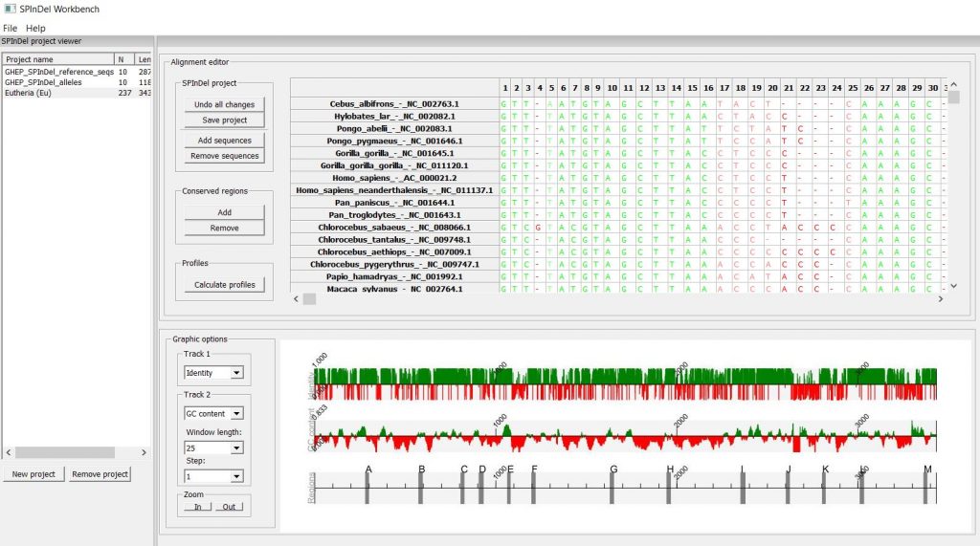
Task: Select Hylobates_lar sequence row
Action: 394,117
